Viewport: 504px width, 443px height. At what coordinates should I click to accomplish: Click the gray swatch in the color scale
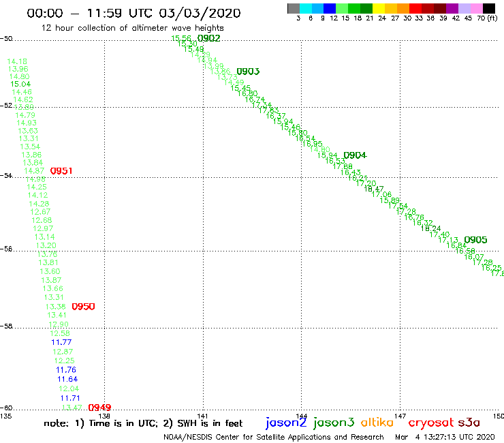294,8
